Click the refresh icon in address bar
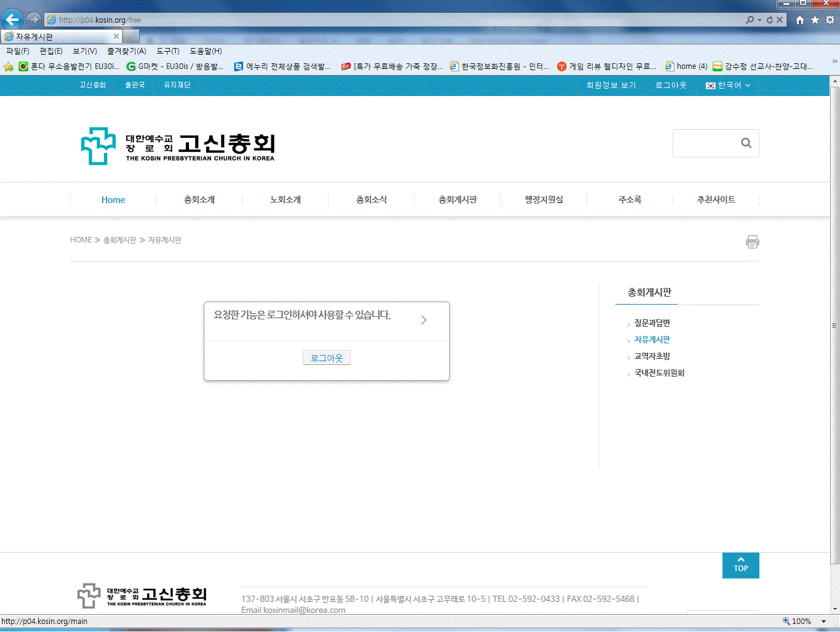This screenshot has height=632, width=840. tap(769, 20)
